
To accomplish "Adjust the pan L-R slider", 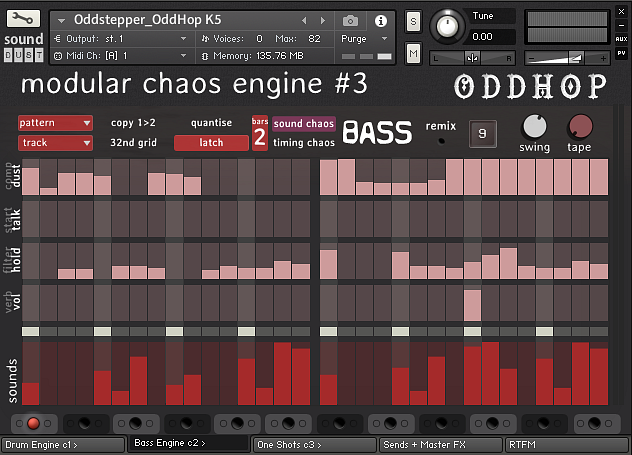I will click(472, 58).
